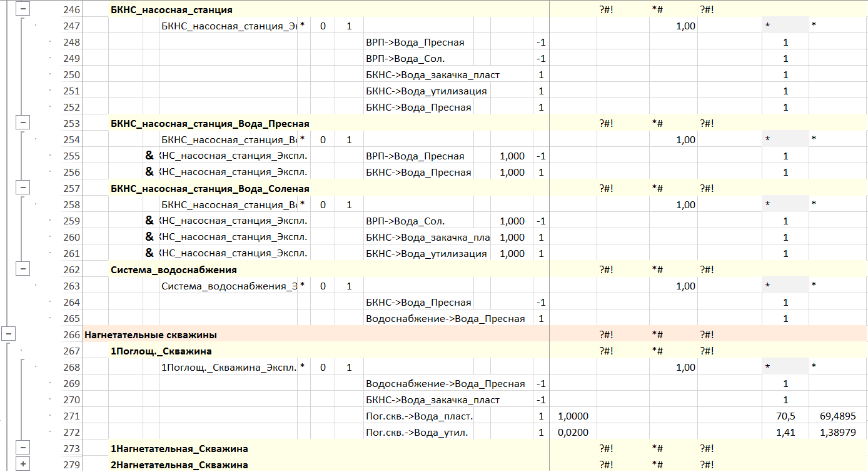Select the cell containing 1,38979
Screen dimensions: 868x472
coord(837,433)
